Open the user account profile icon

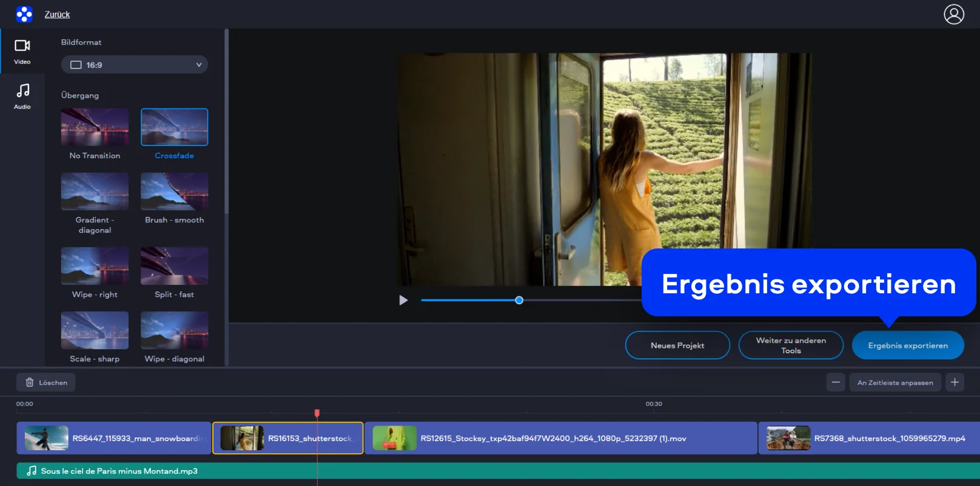coord(953,14)
